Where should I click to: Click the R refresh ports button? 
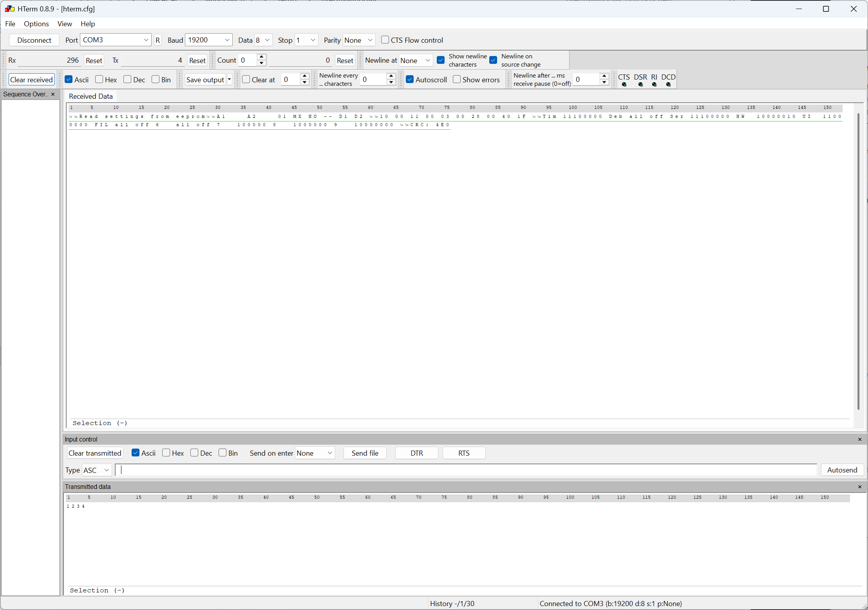click(157, 40)
